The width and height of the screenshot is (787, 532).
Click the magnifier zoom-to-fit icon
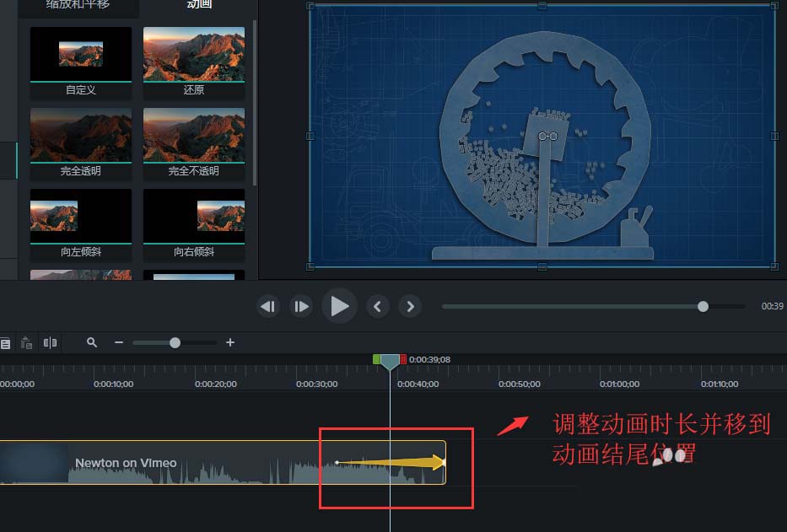tap(92, 342)
